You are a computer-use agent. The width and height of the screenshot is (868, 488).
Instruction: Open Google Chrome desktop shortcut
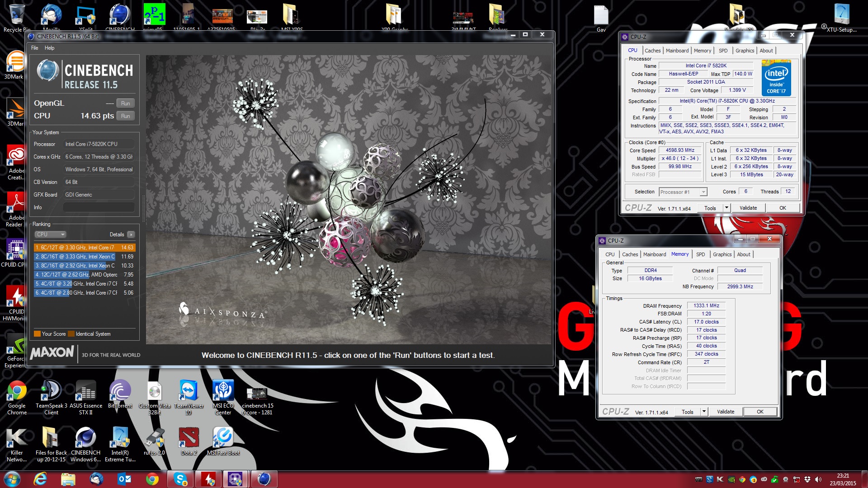pyautogui.click(x=17, y=397)
